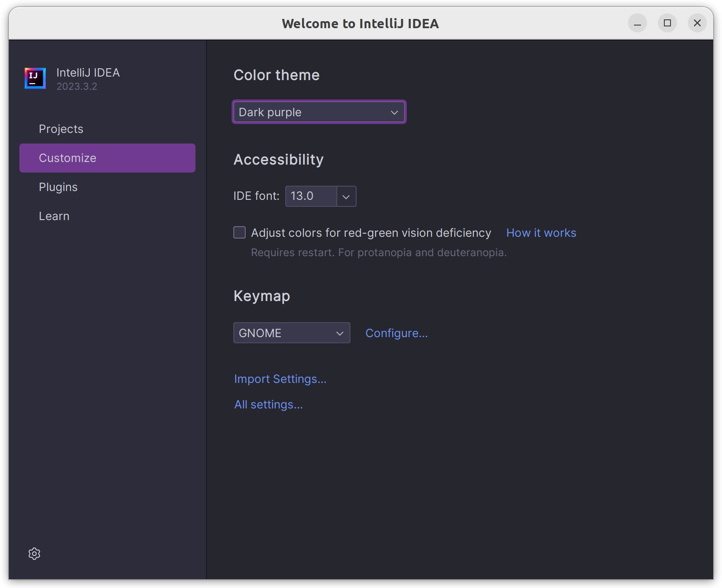The width and height of the screenshot is (722, 588).
Task: Open the settings gear icon at bottom of sidebar
Action: pyautogui.click(x=34, y=554)
